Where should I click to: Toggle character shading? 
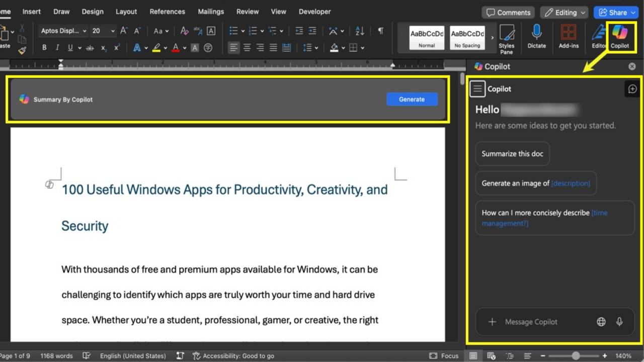pos(195,48)
